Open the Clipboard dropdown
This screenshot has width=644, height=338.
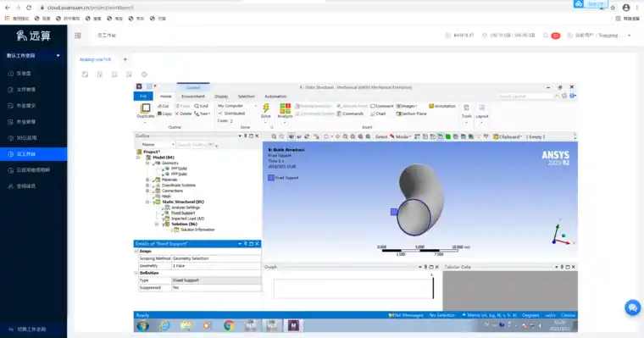508,136
